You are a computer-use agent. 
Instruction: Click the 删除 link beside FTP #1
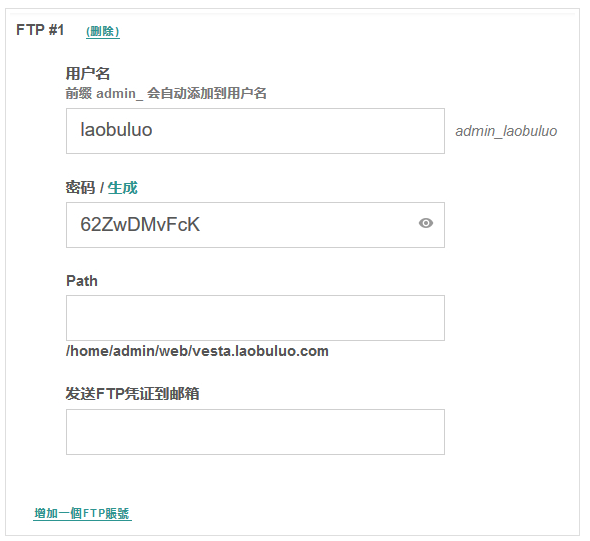point(103,31)
